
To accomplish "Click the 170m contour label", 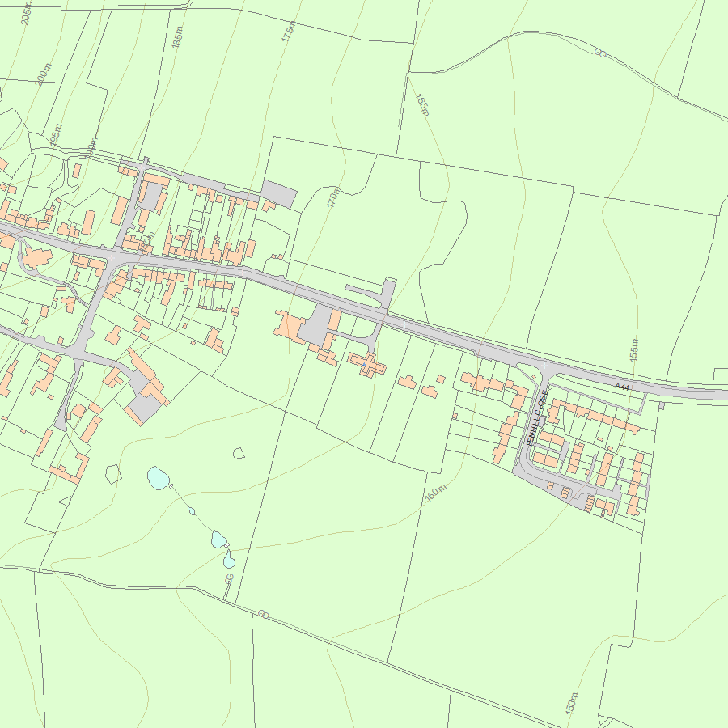I will (333, 197).
